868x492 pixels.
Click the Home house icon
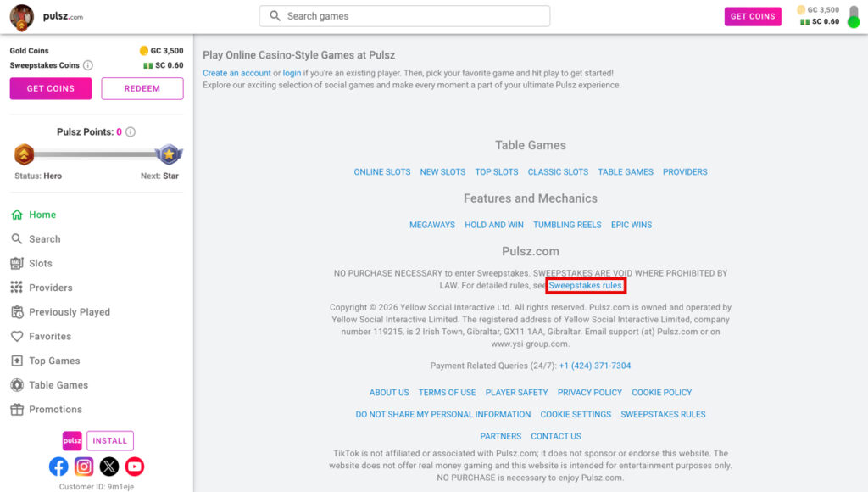17,215
